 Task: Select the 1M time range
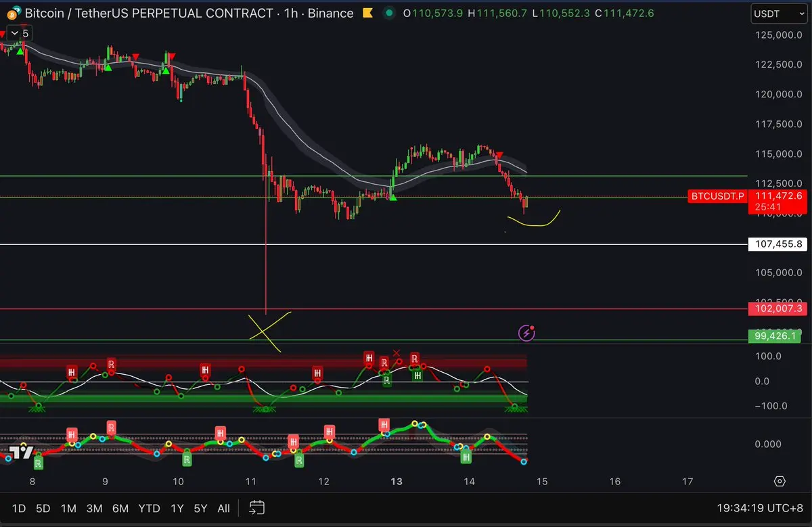[x=68, y=508]
